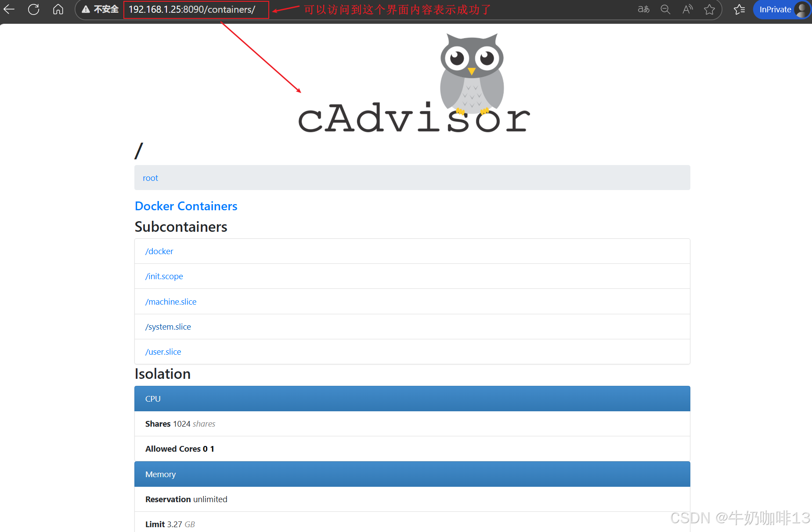Image resolution: width=812 pixels, height=532 pixels.
Task: Select the Allowed Cores 0 1 row
Action: (412, 449)
